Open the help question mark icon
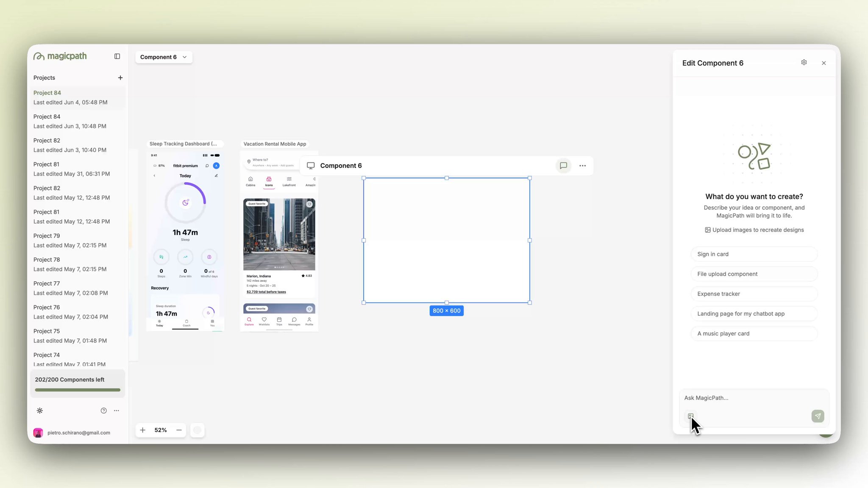This screenshot has height=488, width=868. [103, 410]
